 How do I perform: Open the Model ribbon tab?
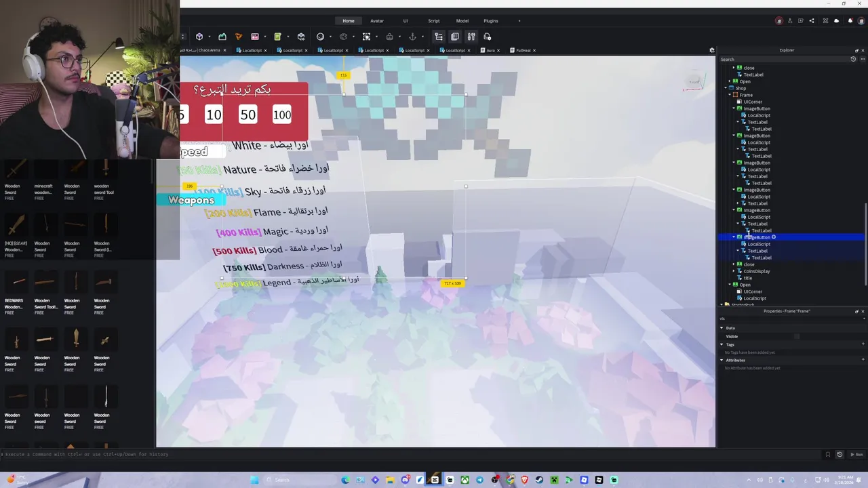pyautogui.click(x=462, y=21)
